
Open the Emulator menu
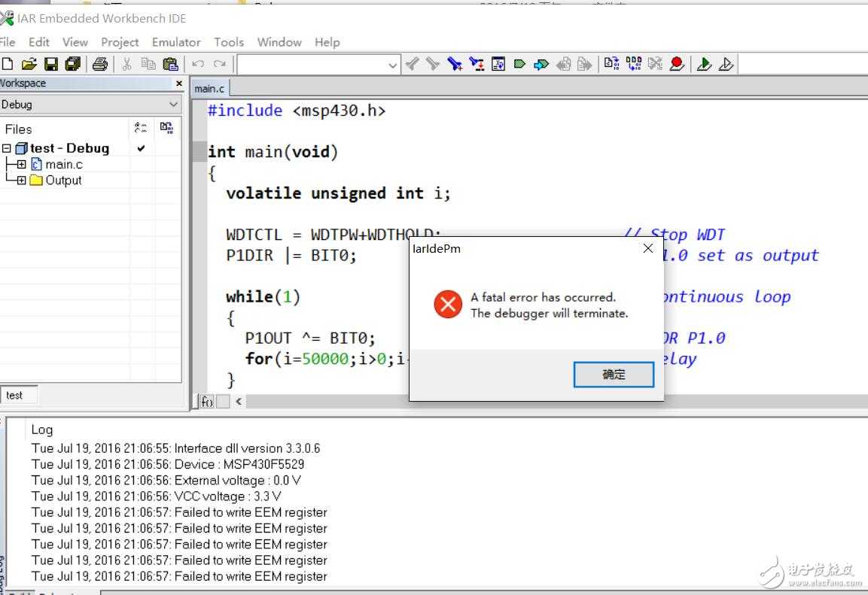(176, 42)
